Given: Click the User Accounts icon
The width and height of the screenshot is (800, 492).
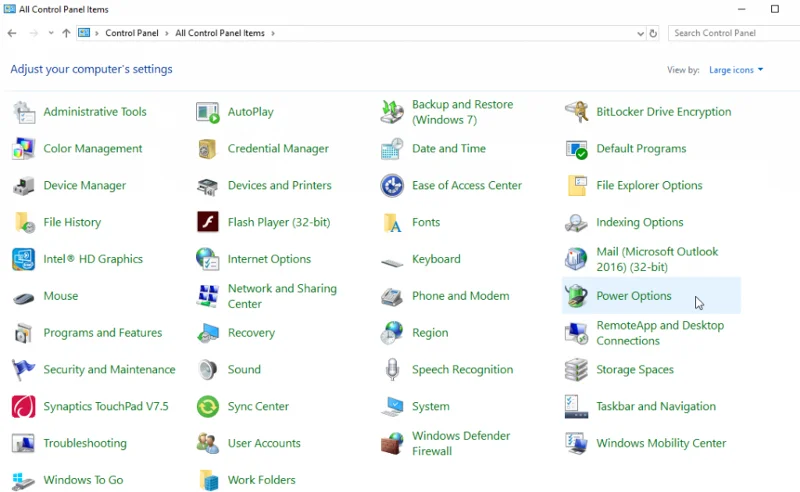Looking at the screenshot, I should pyautogui.click(x=208, y=444).
